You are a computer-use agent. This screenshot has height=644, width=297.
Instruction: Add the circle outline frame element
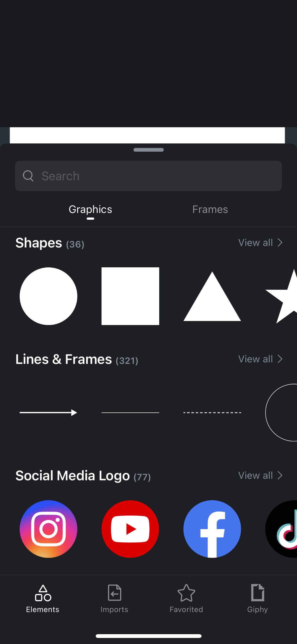[281, 412]
